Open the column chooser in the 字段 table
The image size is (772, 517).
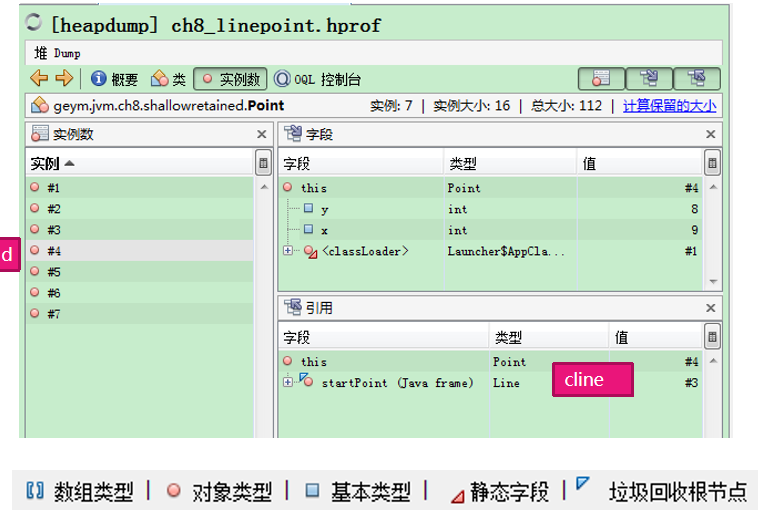tap(711, 163)
